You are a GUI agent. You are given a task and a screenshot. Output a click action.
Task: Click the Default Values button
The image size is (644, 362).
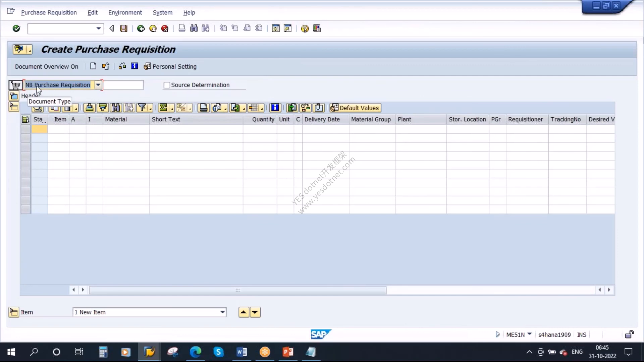point(355,108)
